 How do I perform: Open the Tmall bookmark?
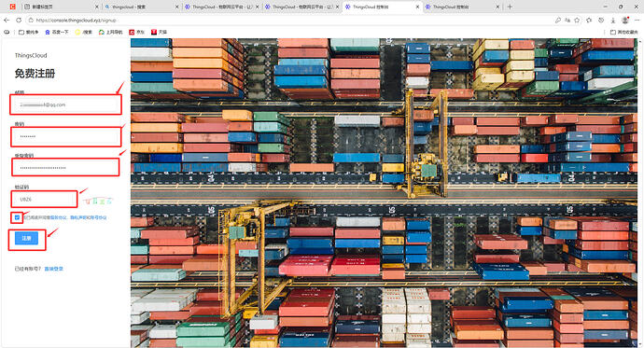tap(159, 32)
